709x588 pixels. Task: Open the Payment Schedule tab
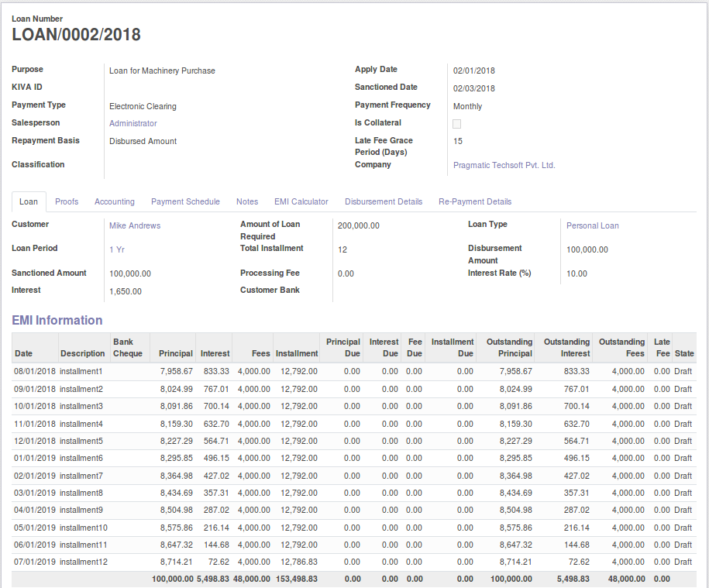pyautogui.click(x=185, y=201)
